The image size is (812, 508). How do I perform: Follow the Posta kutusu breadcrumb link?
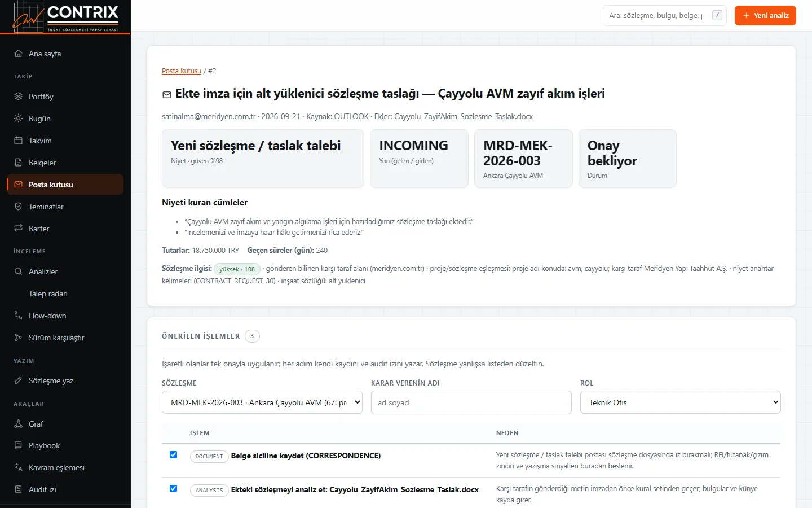[182, 71]
